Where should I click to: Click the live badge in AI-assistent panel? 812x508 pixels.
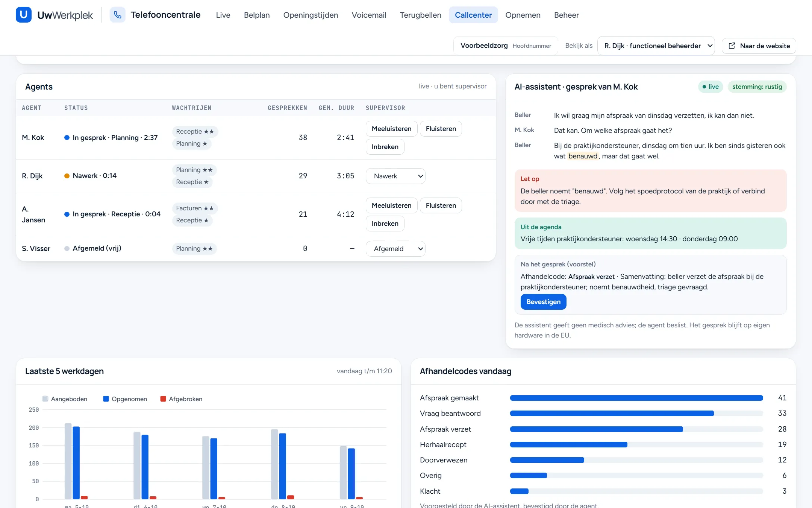(710, 87)
